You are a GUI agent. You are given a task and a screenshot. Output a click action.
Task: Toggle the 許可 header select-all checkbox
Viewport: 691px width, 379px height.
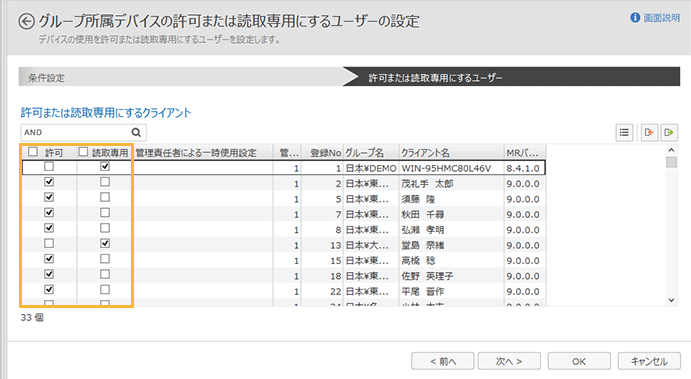[33, 152]
